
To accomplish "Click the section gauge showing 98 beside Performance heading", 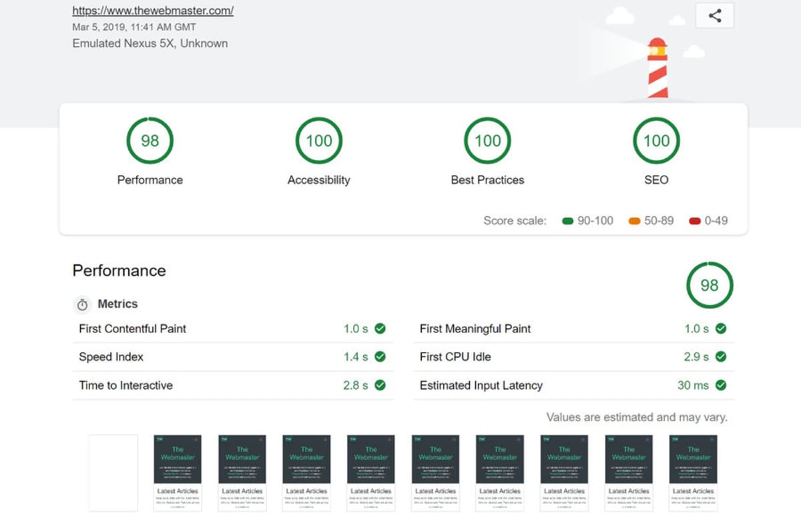I will tap(710, 285).
